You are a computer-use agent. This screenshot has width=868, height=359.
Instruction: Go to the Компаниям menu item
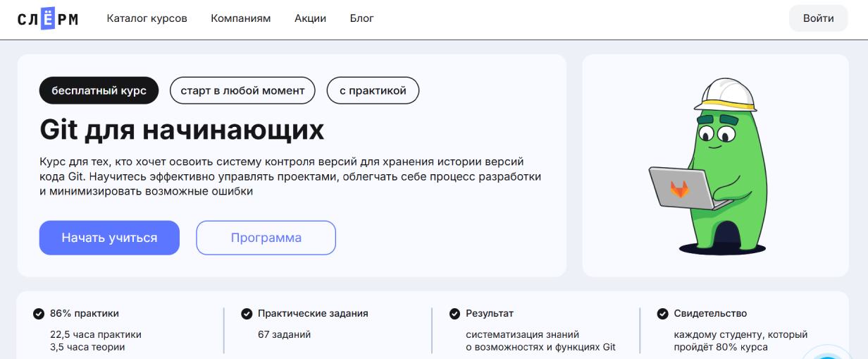coord(241,18)
